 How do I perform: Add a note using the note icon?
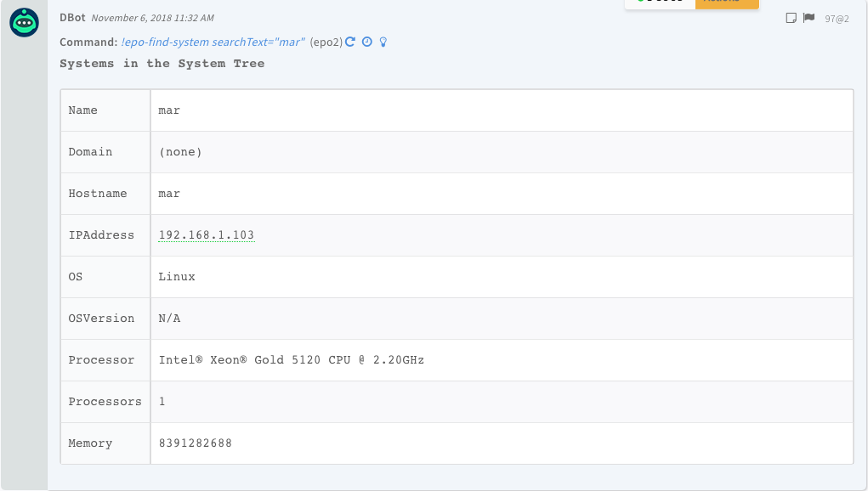point(791,17)
